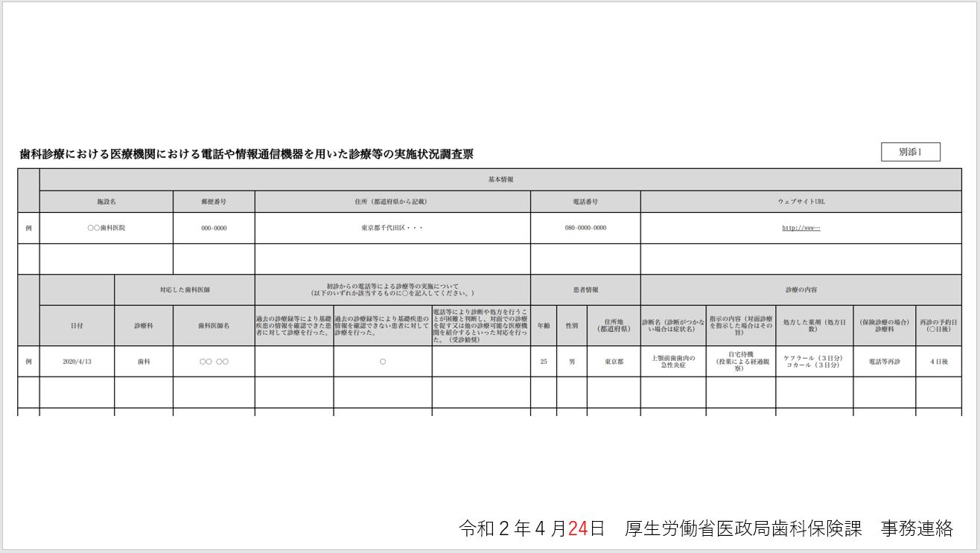Select the 事務連絡 footer text
This screenshot has height=553, width=980.
click(917, 528)
